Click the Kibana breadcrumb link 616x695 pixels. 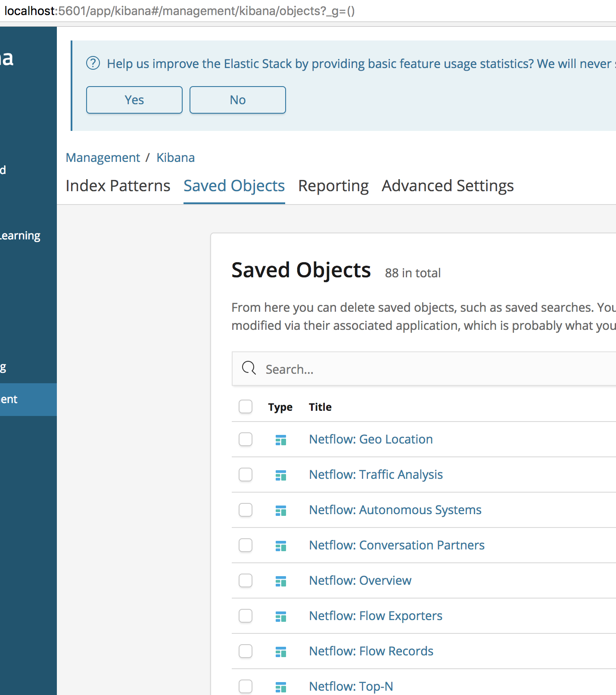point(175,158)
